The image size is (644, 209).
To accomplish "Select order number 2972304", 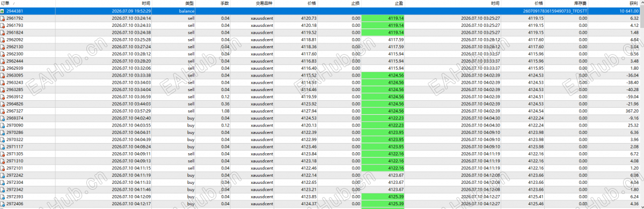I will coord(14,183).
